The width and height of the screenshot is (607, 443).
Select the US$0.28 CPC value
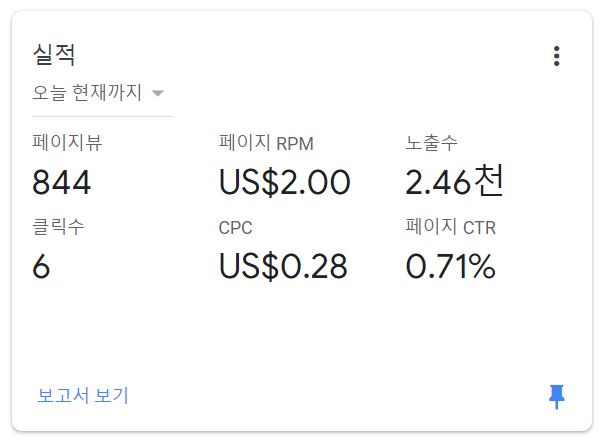(x=283, y=266)
